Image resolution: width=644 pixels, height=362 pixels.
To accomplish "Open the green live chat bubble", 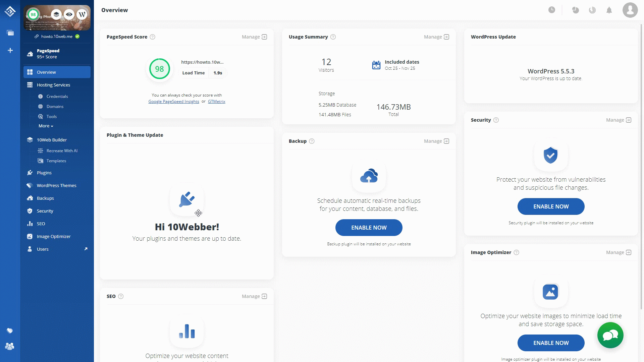I will pos(610,335).
